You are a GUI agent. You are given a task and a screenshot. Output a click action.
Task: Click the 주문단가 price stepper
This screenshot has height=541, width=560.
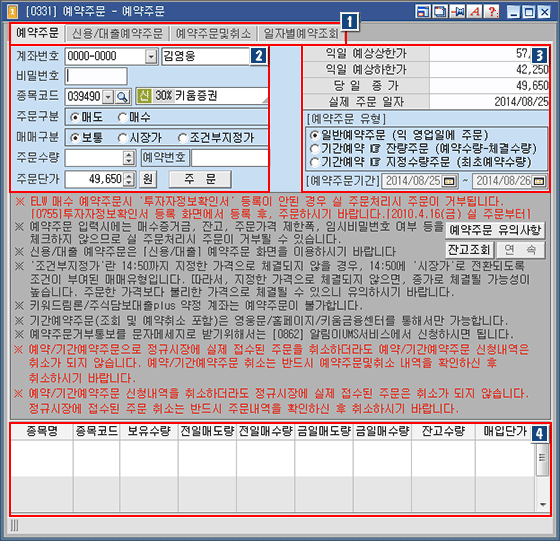point(129,179)
